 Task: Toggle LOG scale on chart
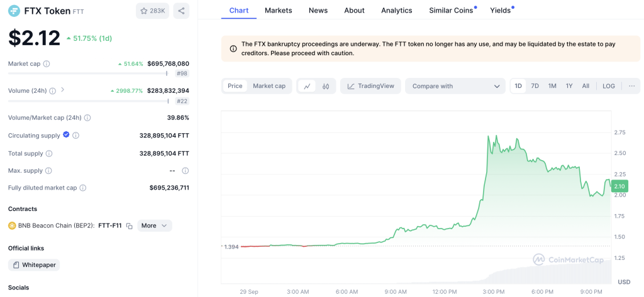pos(609,86)
